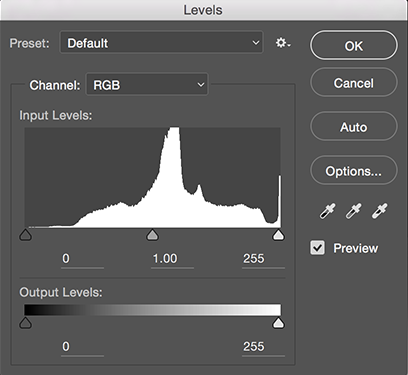Image resolution: width=408 pixels, height=375 pixels.
Task: Click the output shadow value field 0
Action: [82, 347]
